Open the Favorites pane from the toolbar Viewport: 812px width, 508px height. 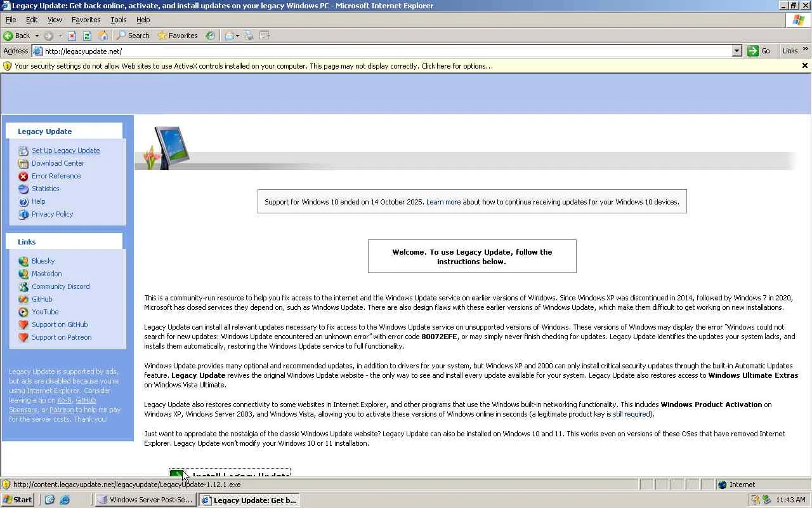[x=178, y=36]
